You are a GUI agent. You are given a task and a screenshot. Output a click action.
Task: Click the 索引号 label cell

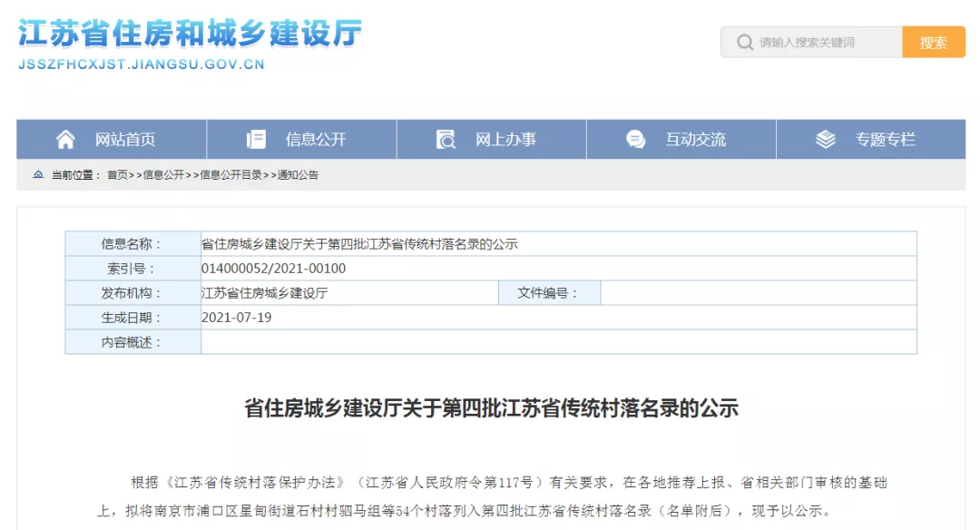[x=133, y=269]
